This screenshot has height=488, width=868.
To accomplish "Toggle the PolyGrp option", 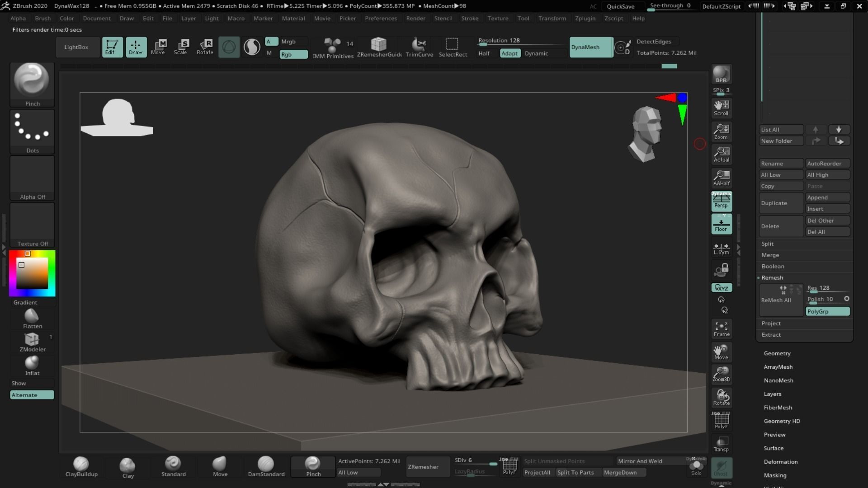I will (x=828, y=311).
